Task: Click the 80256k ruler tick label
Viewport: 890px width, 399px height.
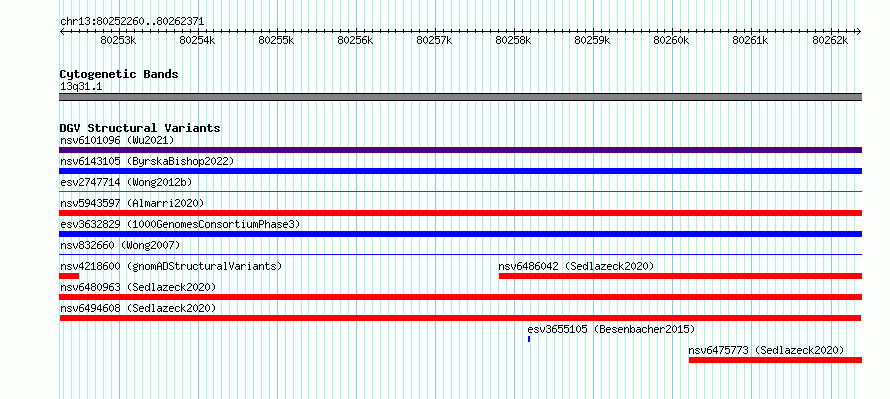Action: point(355,40)
